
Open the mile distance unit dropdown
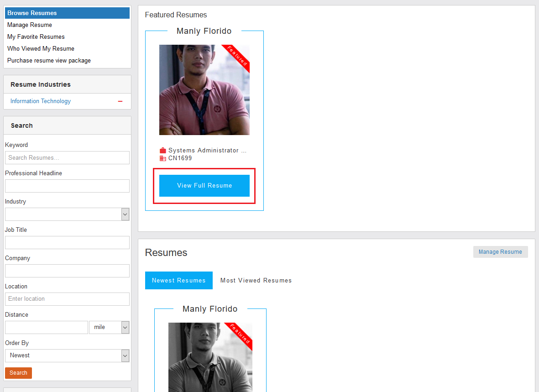(109, 327)
